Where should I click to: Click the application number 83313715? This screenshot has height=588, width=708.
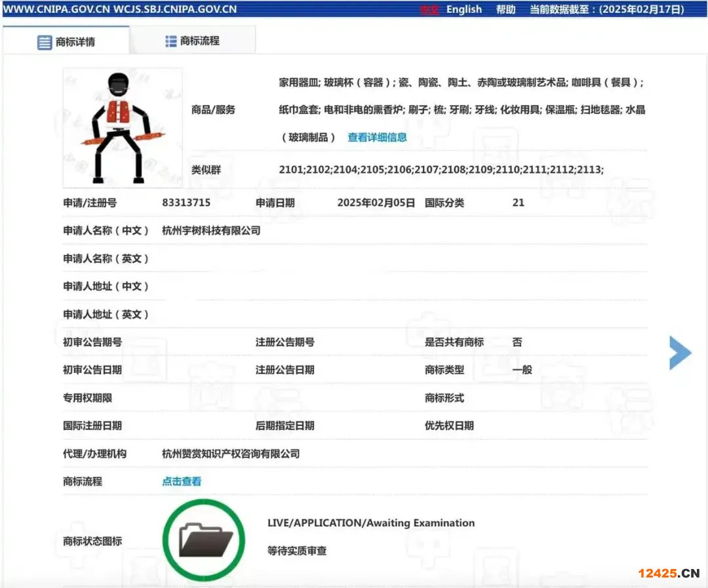click(186, 203)
